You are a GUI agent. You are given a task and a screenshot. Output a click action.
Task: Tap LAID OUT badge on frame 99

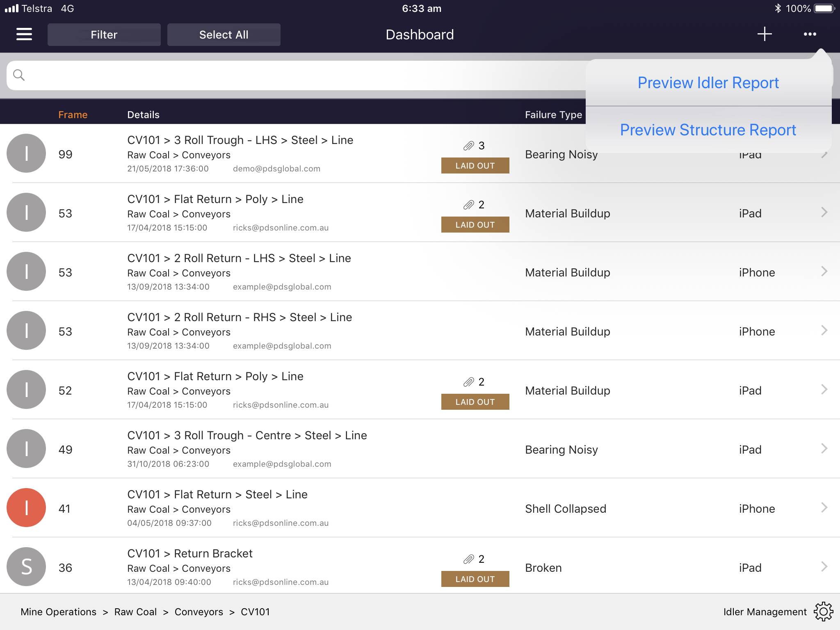(x=475, y=166)
